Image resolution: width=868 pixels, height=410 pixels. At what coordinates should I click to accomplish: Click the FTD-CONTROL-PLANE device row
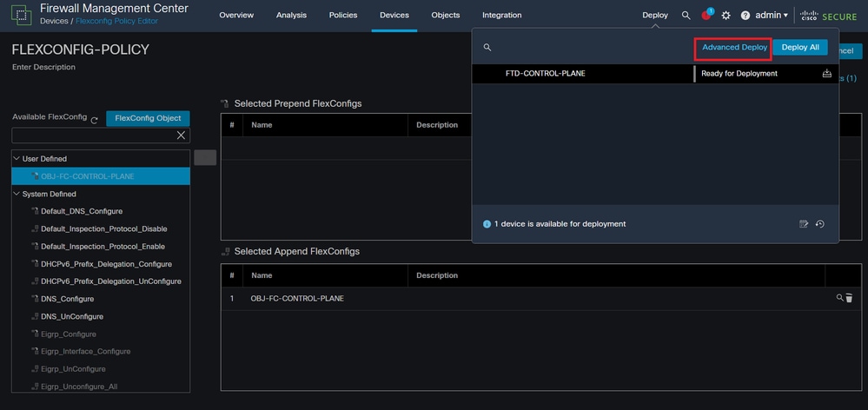click(655, 74)
